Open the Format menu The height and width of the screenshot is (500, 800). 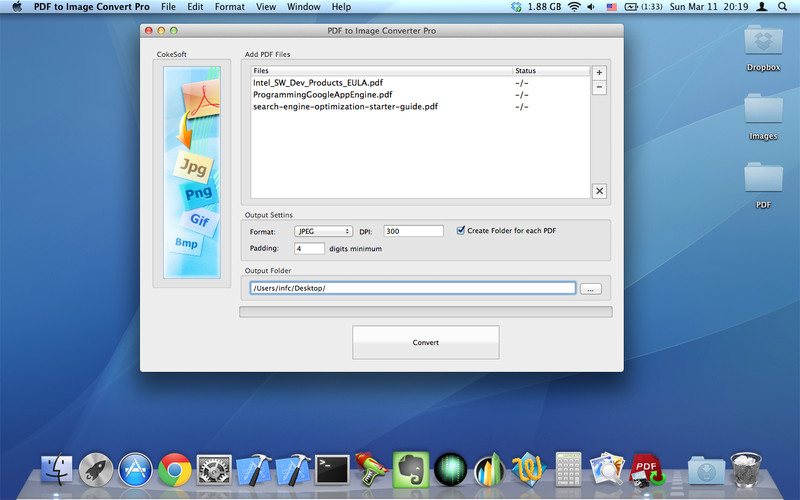click(x=230, y=7)
